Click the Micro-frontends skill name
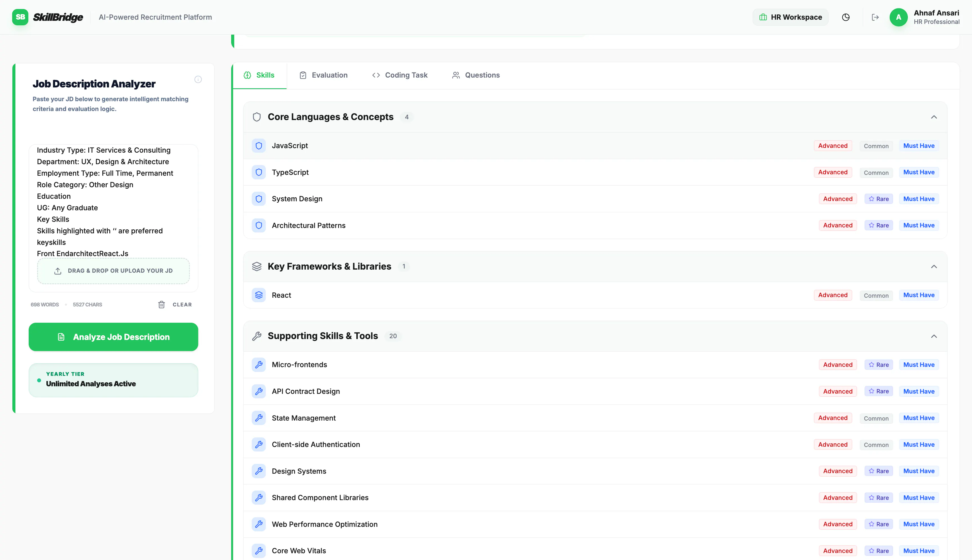Image resolution: width=972 pixels, height=560 pixels. 299,365
